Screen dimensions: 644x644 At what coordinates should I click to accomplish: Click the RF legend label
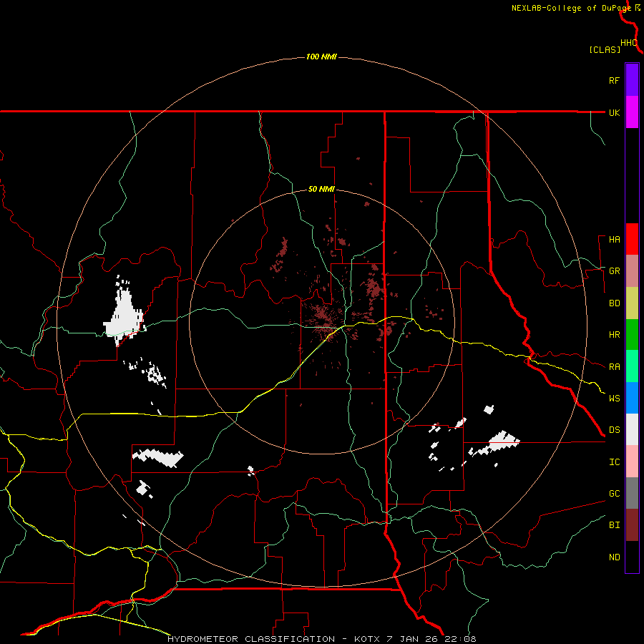click(x=614, y=80)
